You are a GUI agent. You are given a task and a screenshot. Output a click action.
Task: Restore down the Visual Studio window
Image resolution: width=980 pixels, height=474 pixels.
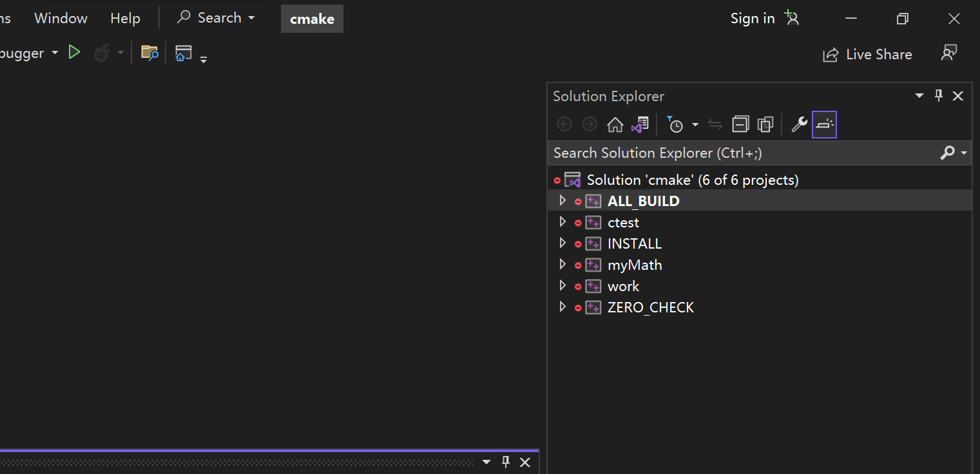(903, 19)
